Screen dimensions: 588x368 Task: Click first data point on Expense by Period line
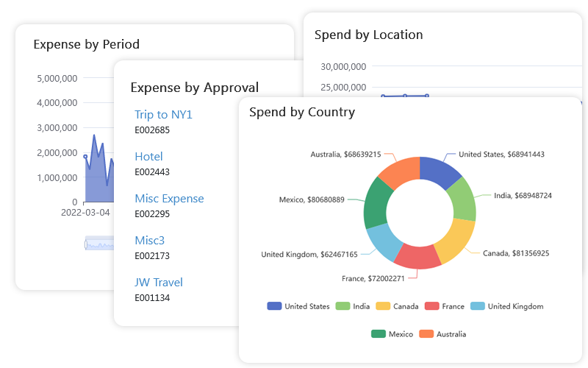(85, 156)
